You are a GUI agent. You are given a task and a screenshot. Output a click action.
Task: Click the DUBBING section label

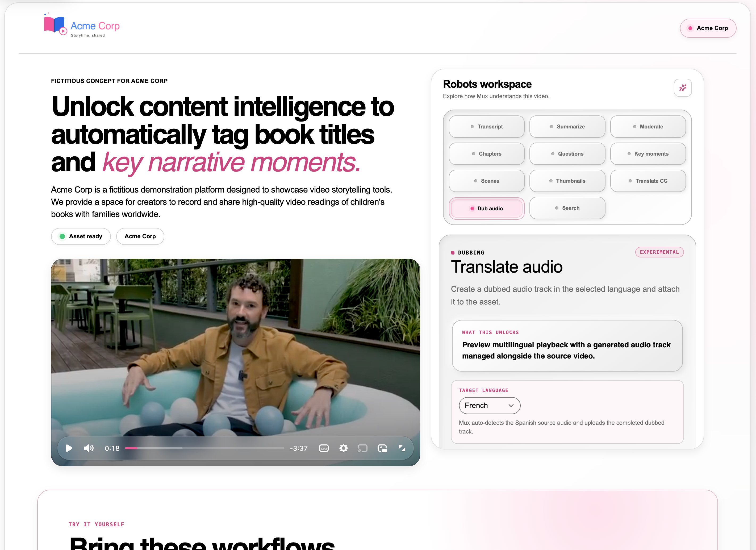click(x=471, y=253)
